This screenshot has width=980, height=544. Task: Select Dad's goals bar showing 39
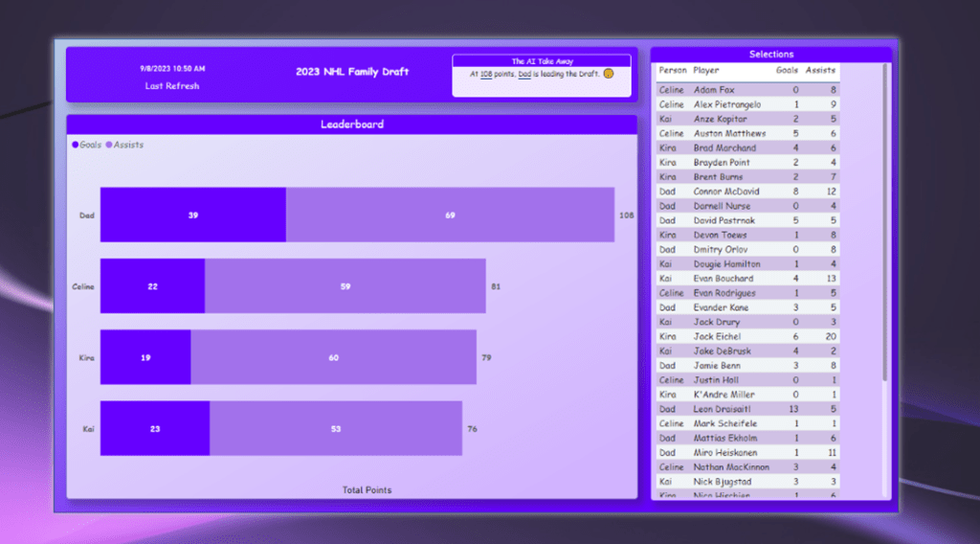pos(193,215)
